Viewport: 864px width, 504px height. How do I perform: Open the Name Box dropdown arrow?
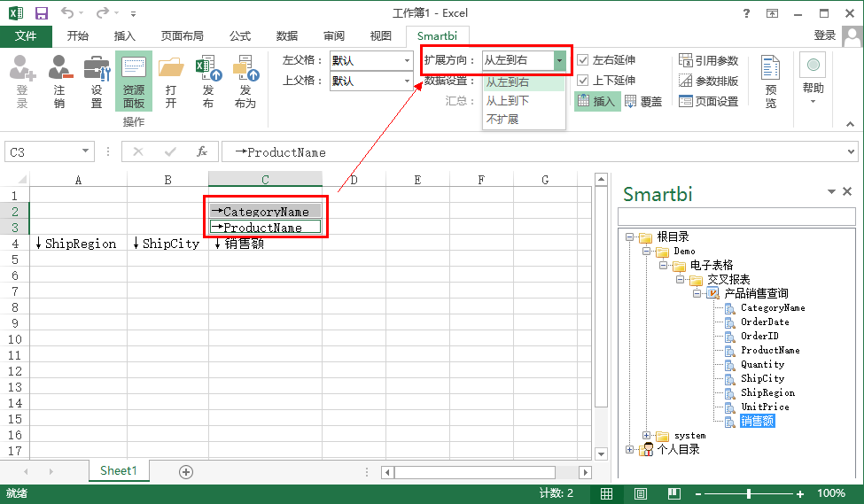(85, 151)
